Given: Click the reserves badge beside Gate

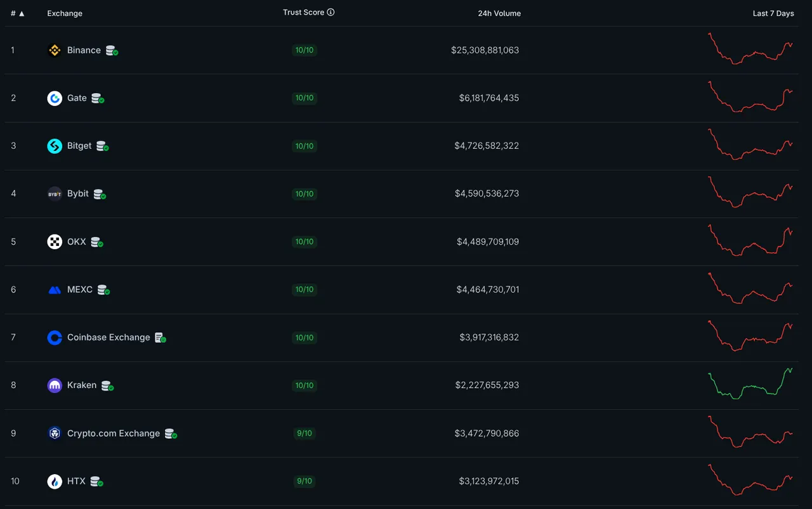Looking at the screenshot, I should (x=98, y=98).
